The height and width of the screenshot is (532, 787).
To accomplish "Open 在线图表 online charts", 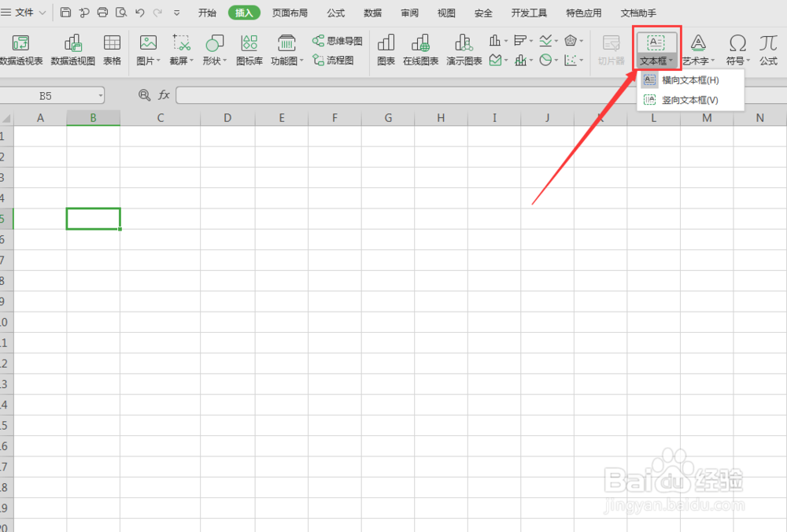I will (x=420, y=50).
